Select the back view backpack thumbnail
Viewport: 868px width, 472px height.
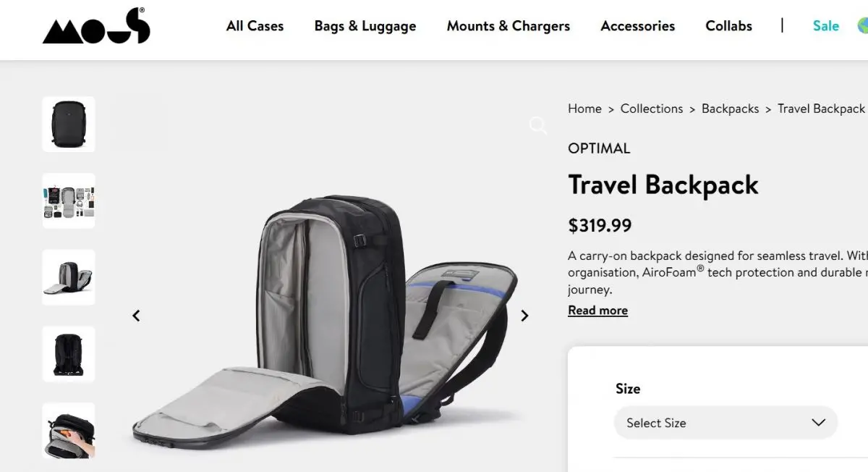point(69,354)
